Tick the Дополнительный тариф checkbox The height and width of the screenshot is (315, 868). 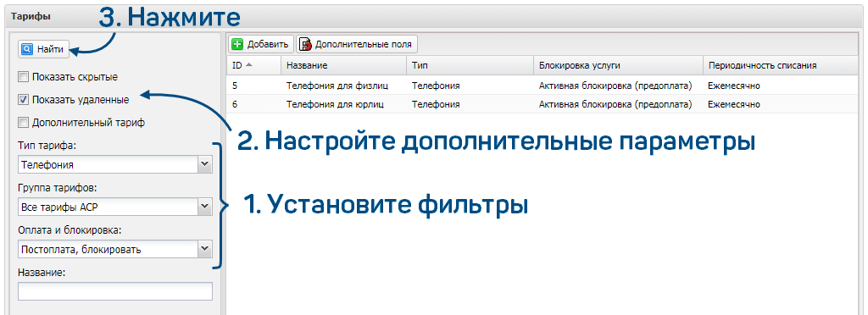click(23, 123)
